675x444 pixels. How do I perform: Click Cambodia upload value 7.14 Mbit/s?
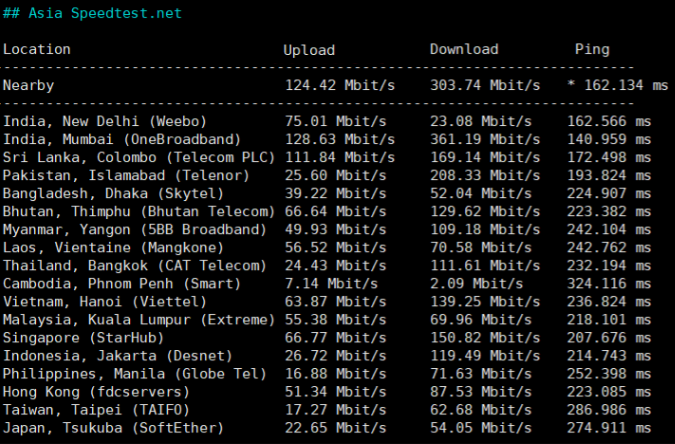331,284
